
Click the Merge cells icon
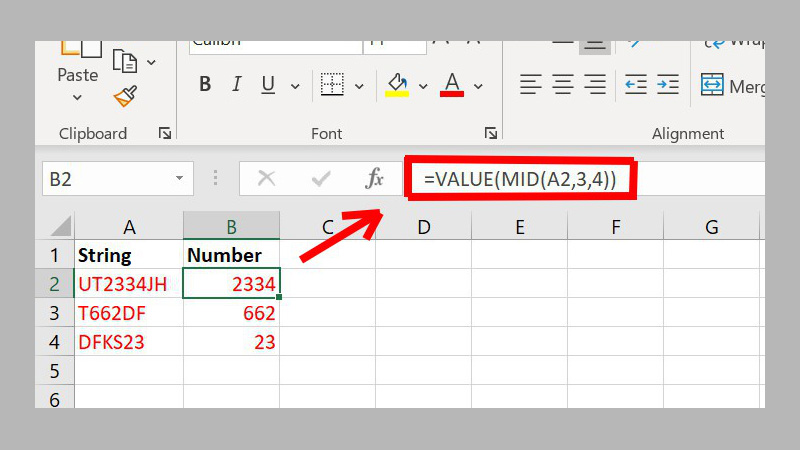(712, 85)
